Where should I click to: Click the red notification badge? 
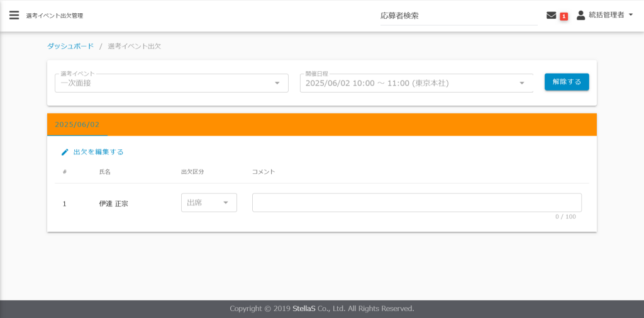(x=563, y=16)
